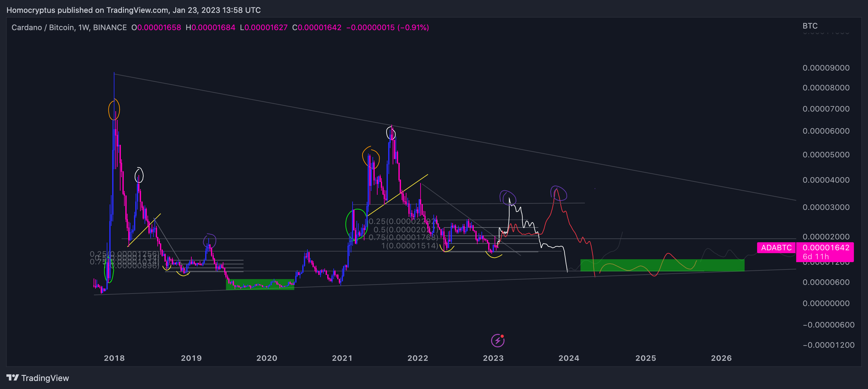Screen dimensions: 868x389
Task: Click the change value −0.00000015 (−0.91%)
Action: tap(388, 27)
